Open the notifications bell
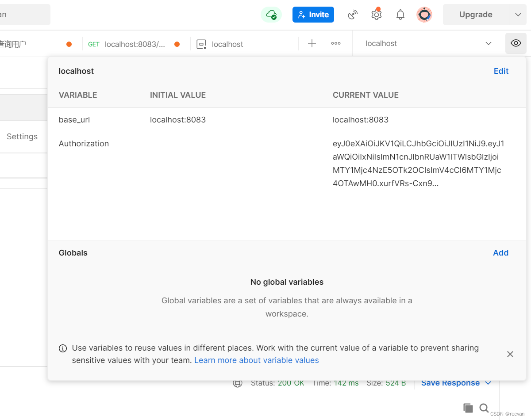531x420 pixels. pyautogui.click(x=400, y=15)
